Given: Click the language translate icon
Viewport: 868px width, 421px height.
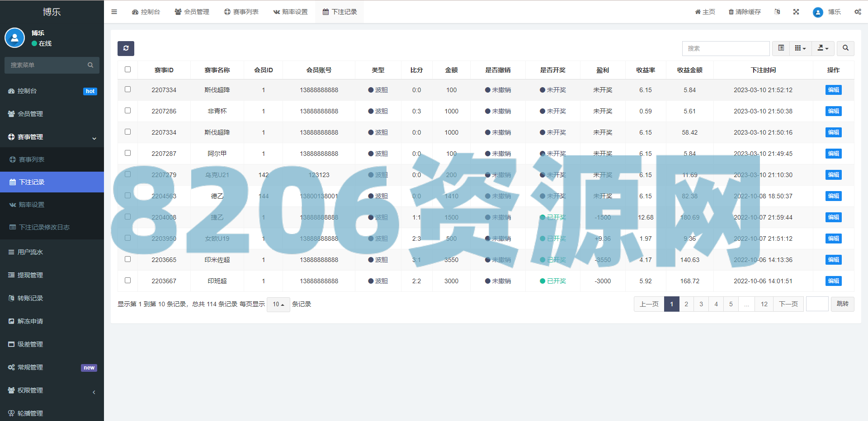Looking at the screenshot, I should [777, 12].
